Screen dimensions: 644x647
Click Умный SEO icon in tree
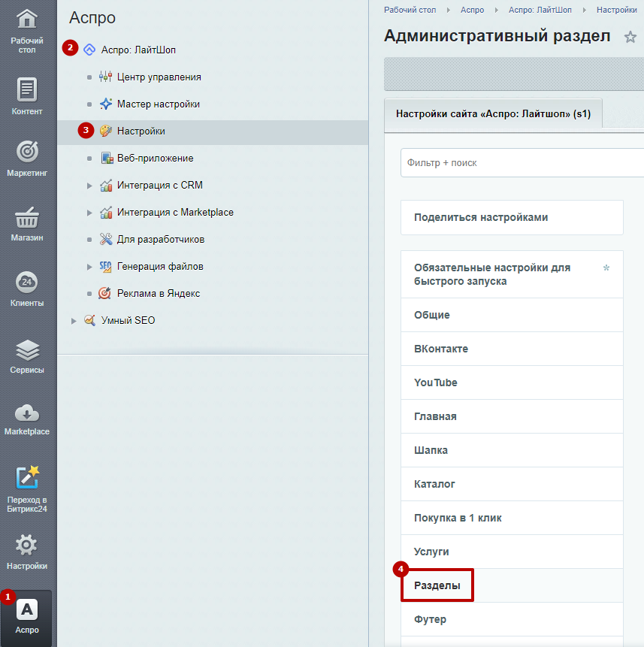[x=89, y=320]
